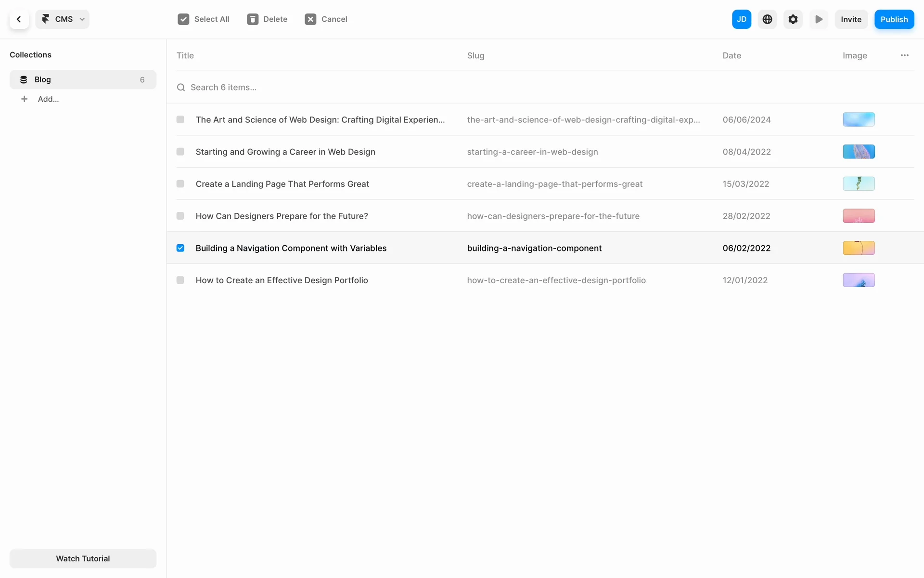Tick the How to Create Portfolio checkbox
This screenshot has height=578, width=924.
180,280
